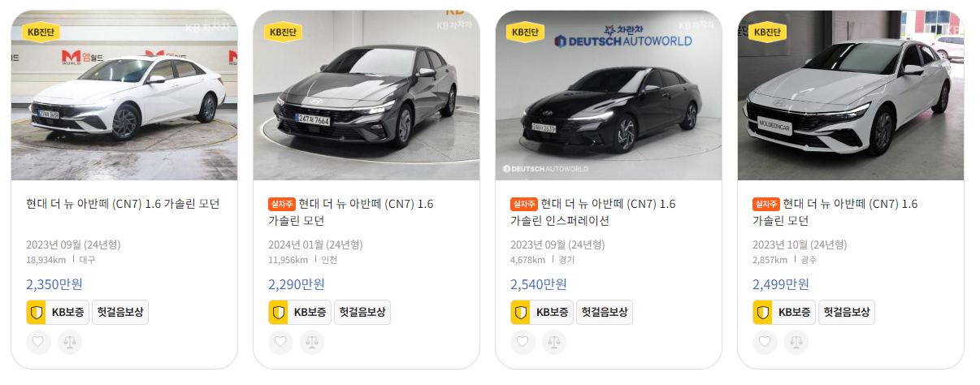Compare the 2,290만원 car using scale icon
This screenshot has height=385, width=980.
311,342
